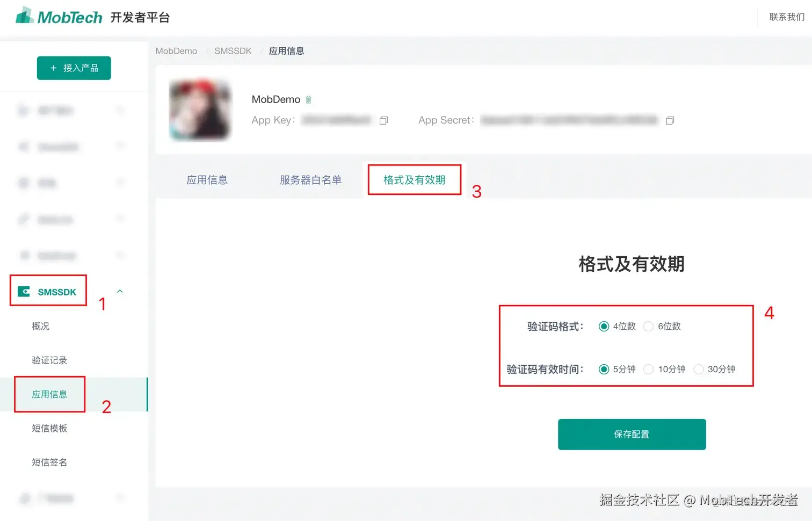Click the SMSSDK sidebar item

tap(57, 292)
